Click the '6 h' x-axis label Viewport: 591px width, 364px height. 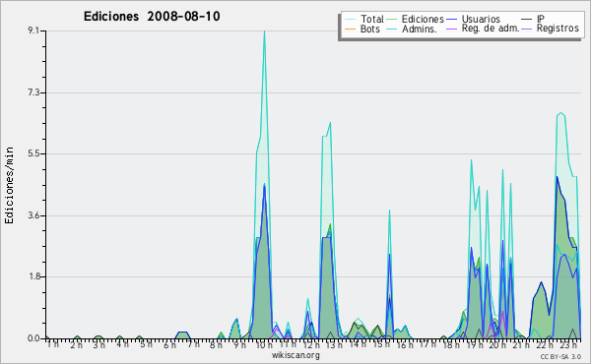169,344
